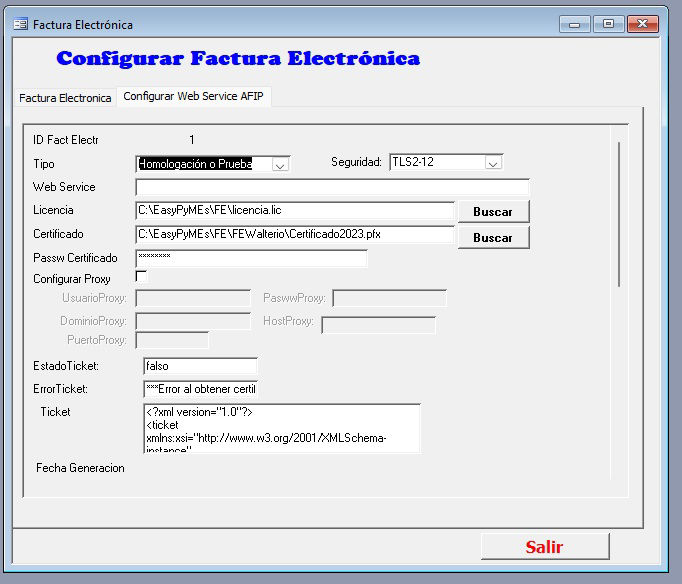Click the vertical scrollbar on the form

coord(619,215)
